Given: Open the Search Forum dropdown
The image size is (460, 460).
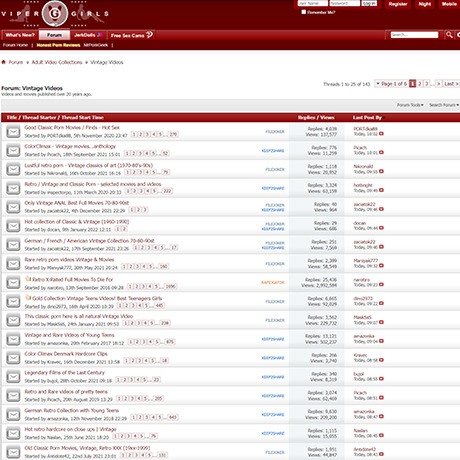Looking at the screenshot, I should (x=444, y=105).
